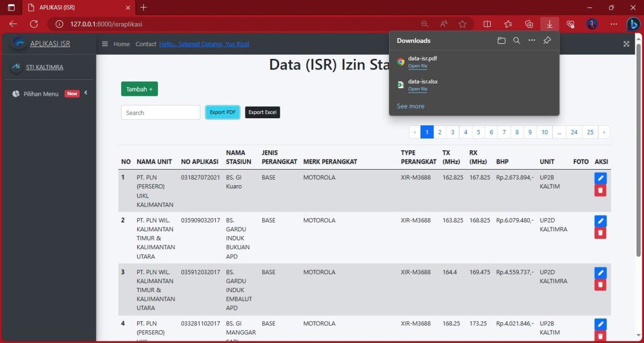This screenshot has width=644, height=343.
Task: Open more options in the Downloads panel
Action: (531, 41)
